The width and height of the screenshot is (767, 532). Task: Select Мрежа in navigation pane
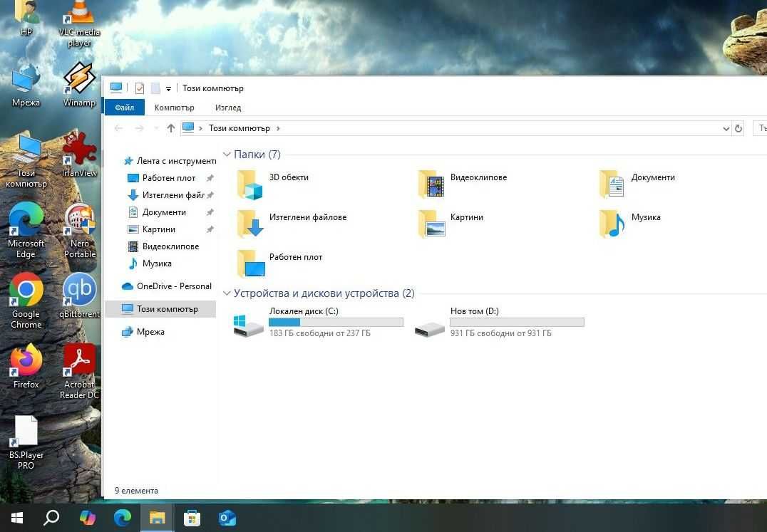(143, 332)
